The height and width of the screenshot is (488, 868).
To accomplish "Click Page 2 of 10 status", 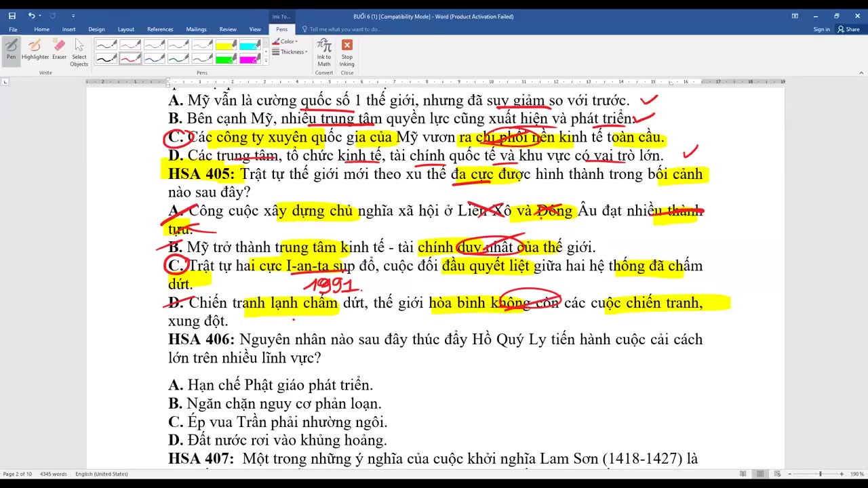I will 18,474.
